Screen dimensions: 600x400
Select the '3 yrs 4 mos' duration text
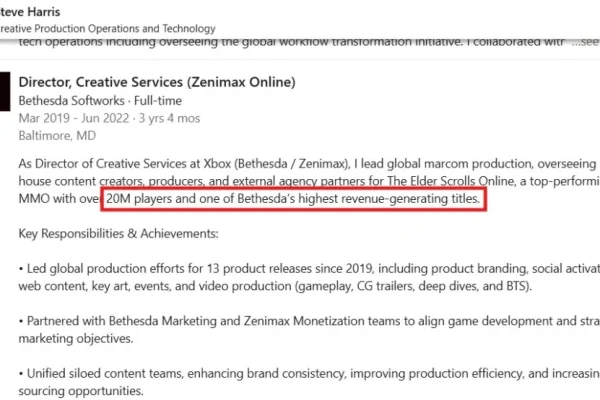(x=169, y=118)
